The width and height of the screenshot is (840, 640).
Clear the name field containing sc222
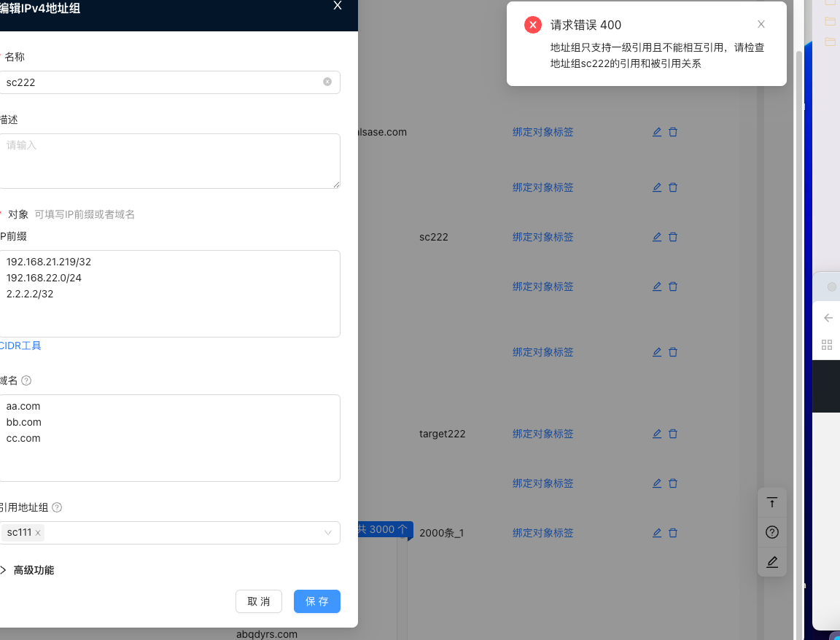[x=327, y=82]
